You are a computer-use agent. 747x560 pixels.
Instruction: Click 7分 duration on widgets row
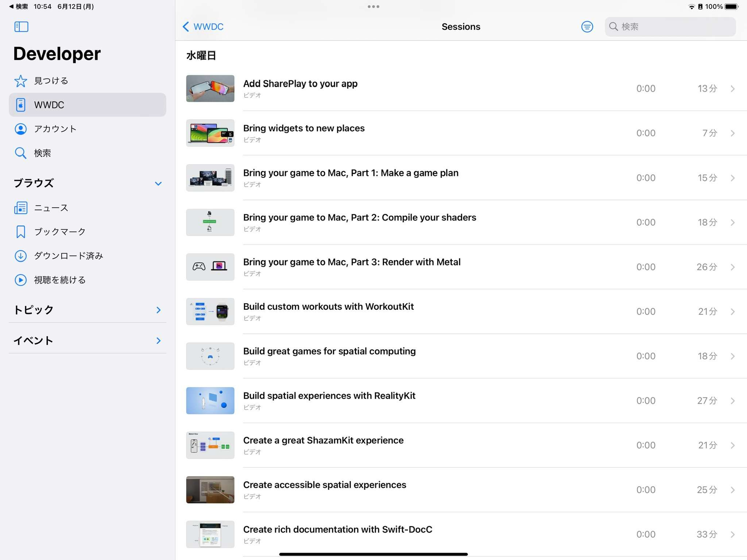coord(710,133)
